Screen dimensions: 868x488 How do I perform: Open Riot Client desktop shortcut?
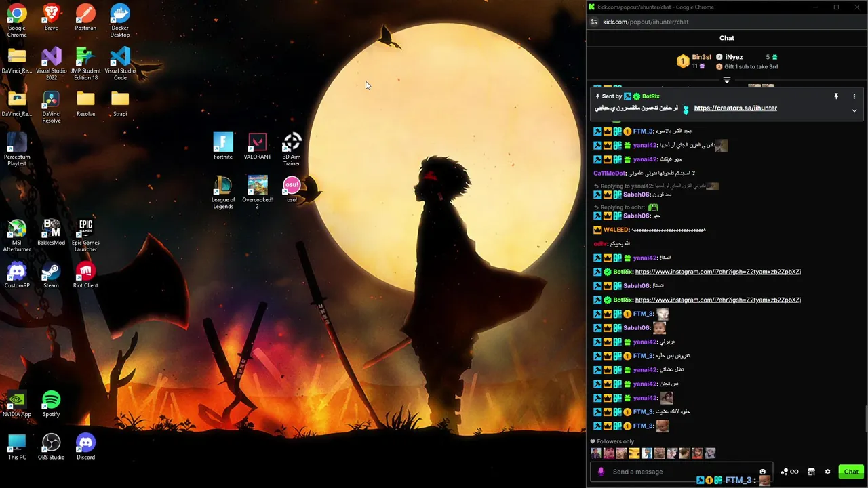(x=85, y=275)
